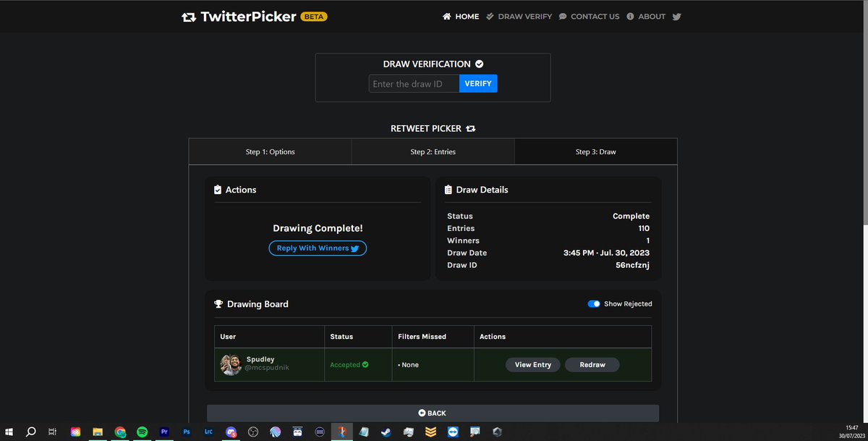Screen dimensions: 868x441
Task: Open the HOME nav link
Action: coord(461,16)
